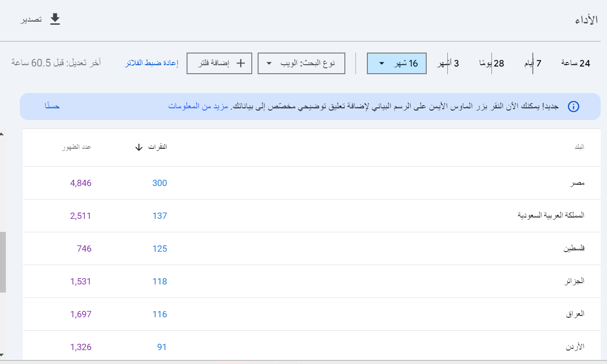
Task: Click the 746 impressions value
Action: point(84,249)
